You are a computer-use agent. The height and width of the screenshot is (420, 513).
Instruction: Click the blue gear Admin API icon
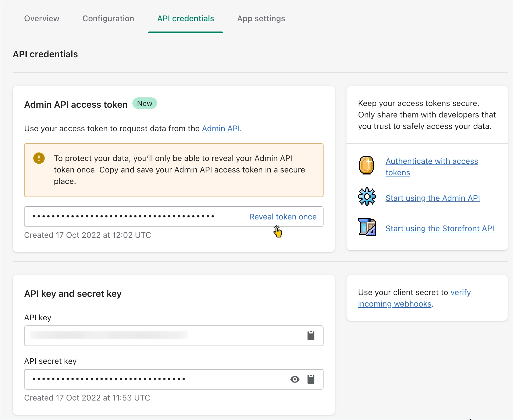pos(367,197)
